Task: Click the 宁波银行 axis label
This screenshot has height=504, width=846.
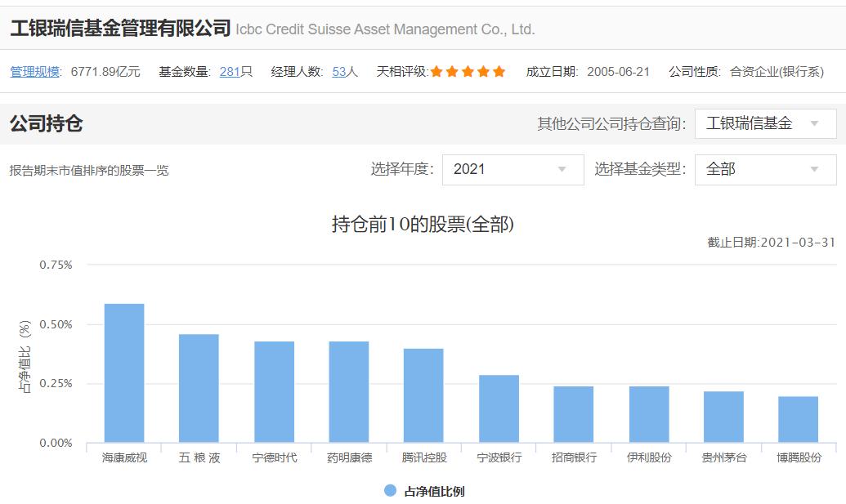Action: [x=499, y=457]
